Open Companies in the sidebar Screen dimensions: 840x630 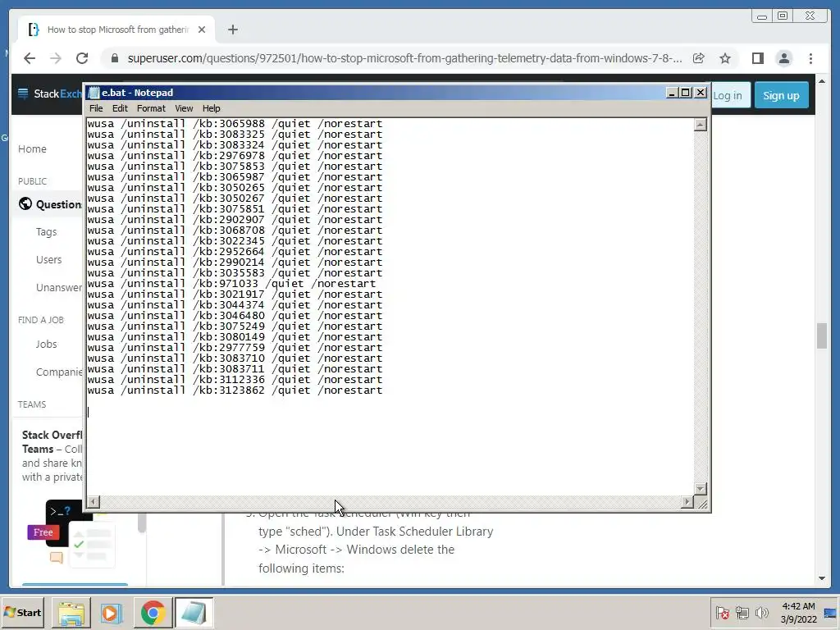[x=59, y=372]
